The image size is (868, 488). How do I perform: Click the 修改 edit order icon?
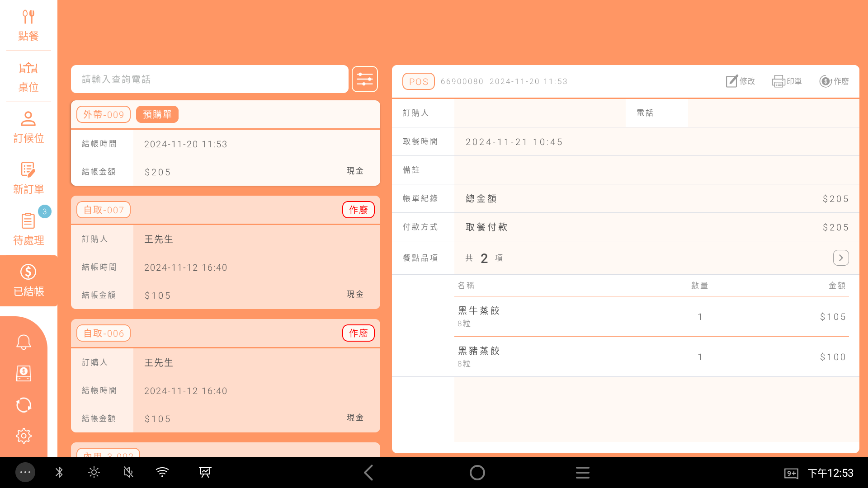pos(740,81)
